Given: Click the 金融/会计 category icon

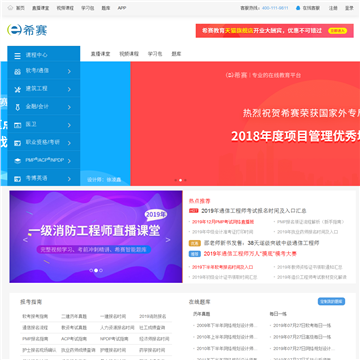Looking at the screenshot, I should [x=18, y=107].
